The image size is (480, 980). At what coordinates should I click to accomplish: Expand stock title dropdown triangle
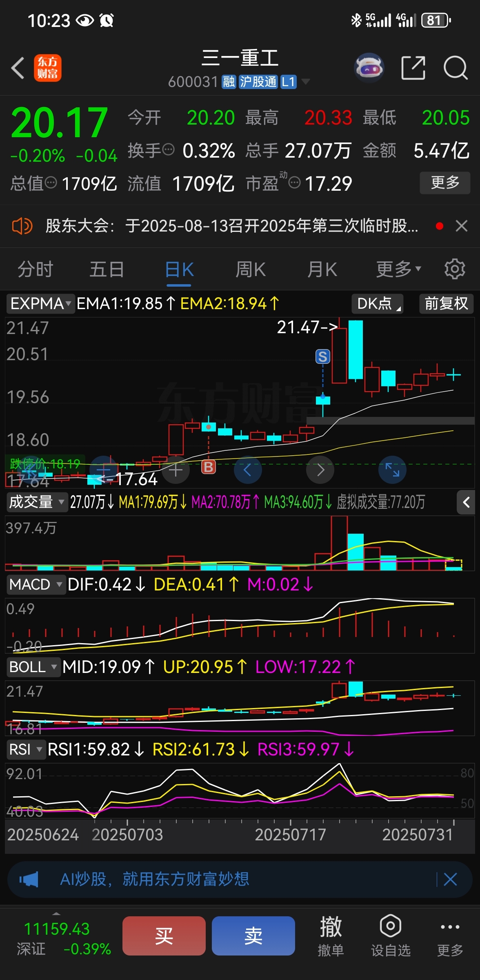tap(305, 82)
